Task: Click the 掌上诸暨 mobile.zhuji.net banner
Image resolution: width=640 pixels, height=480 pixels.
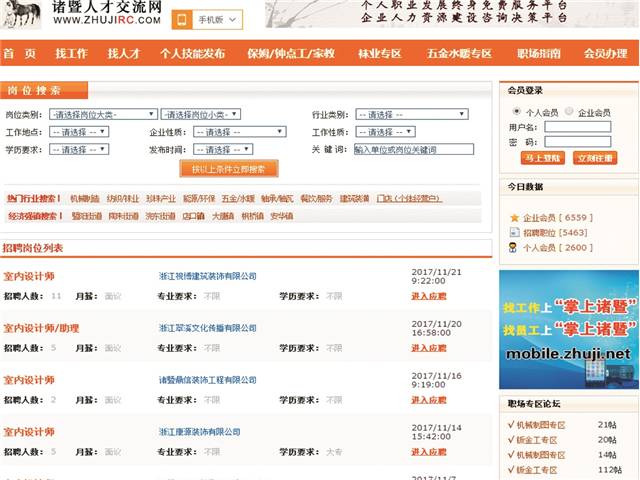Action: click(x=569, y=329)
